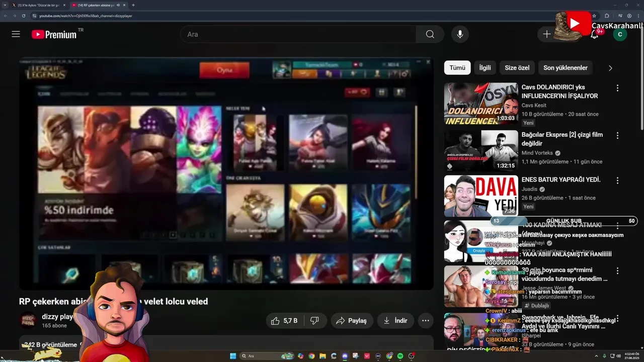
Task: Open Bağcılar Ekspres [2] video thumbnail
Action: click(481, 151)
